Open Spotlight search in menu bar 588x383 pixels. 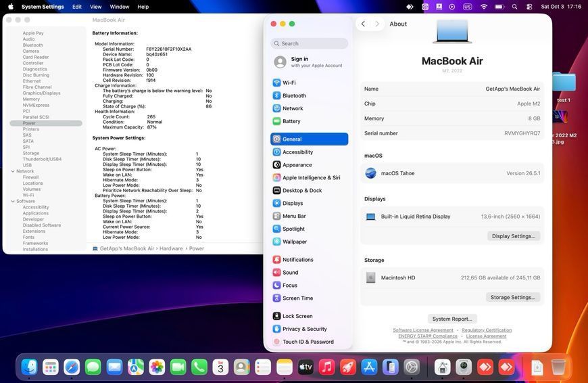514,7
